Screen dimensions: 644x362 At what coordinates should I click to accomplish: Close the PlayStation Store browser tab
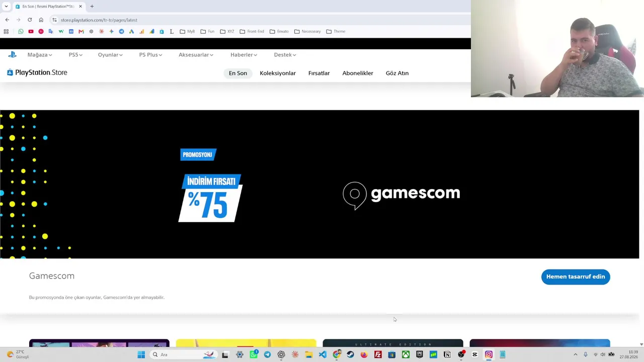(80, 6)
